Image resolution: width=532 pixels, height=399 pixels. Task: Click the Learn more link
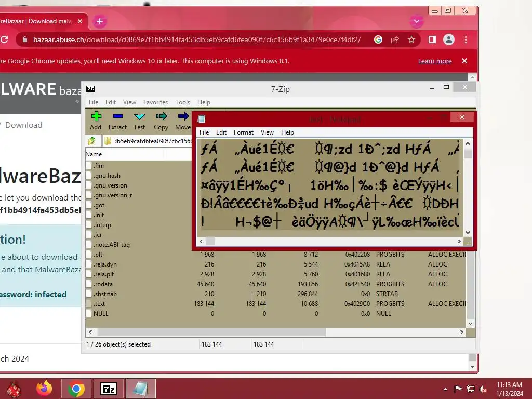point(435,61)
